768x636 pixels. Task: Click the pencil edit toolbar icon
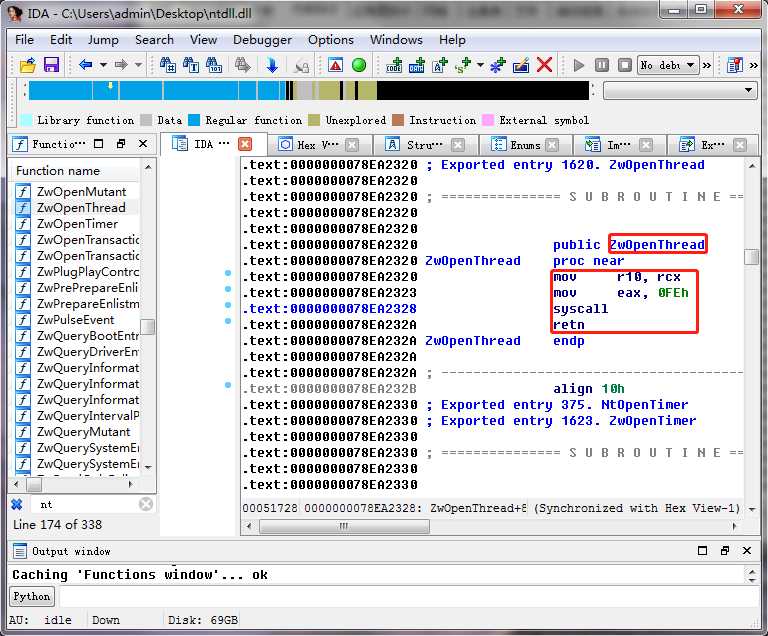(521, 65)
